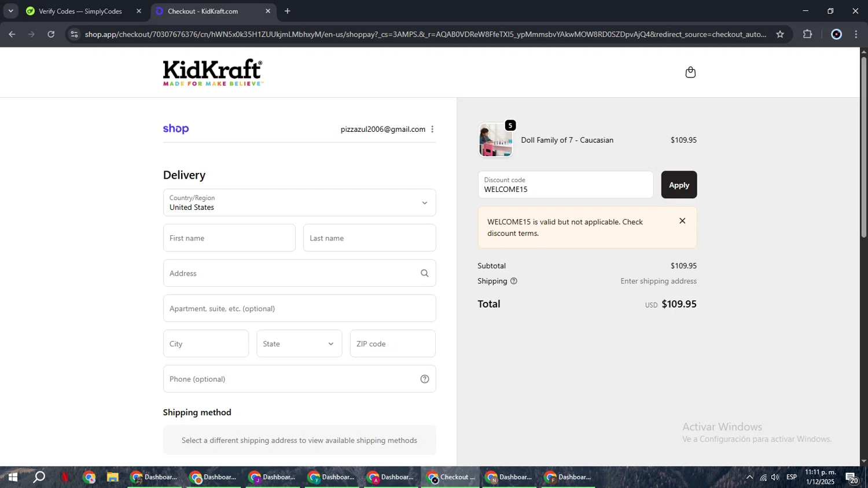Click the Enter shipping address text
868x488 pixels.
coord(659,281)
